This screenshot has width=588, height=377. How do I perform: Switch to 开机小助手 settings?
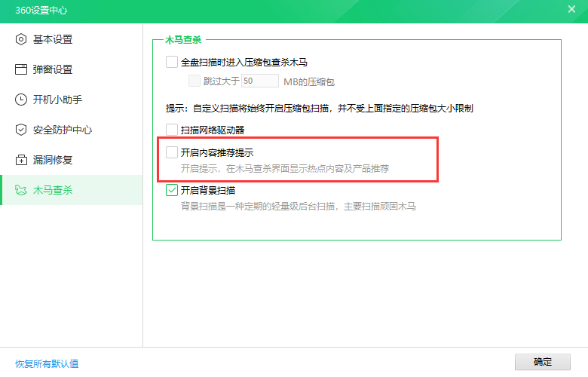72,100
